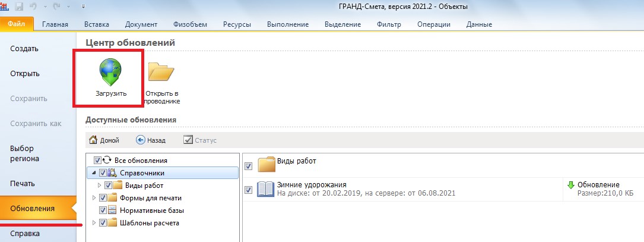Click the Зимние удорожания book icon
644x242 pixels.
pos(265,189)
